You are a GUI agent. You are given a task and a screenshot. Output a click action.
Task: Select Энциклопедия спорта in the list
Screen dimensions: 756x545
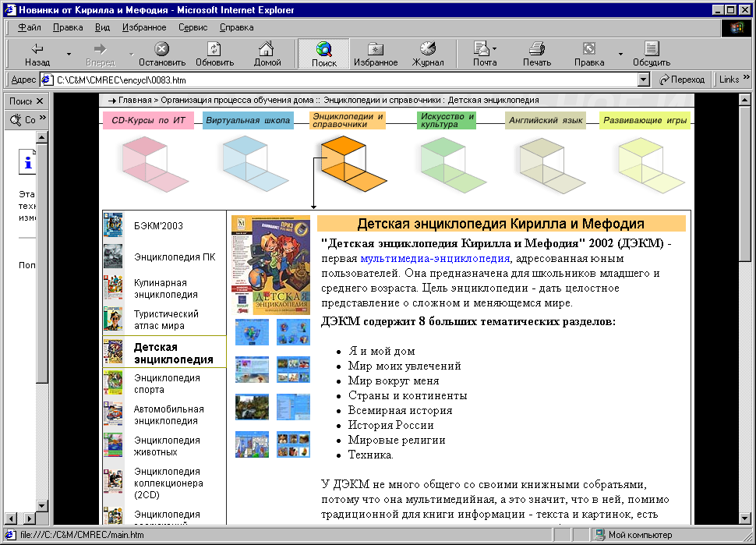click(167, 384)
